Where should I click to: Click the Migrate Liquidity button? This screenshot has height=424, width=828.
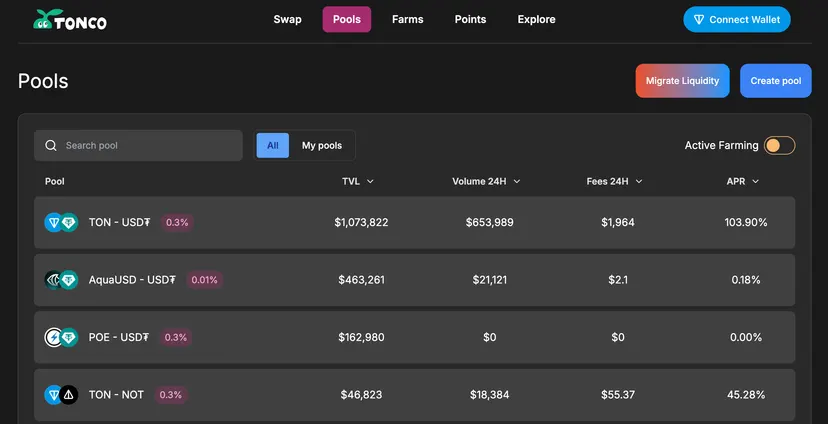pyautogui.click(x=682, y=81)
